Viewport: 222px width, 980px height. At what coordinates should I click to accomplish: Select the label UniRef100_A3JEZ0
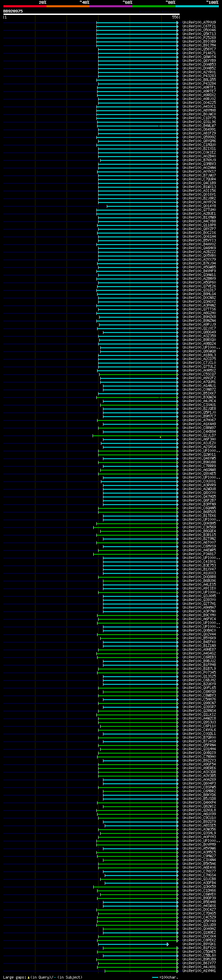[199, 443]
